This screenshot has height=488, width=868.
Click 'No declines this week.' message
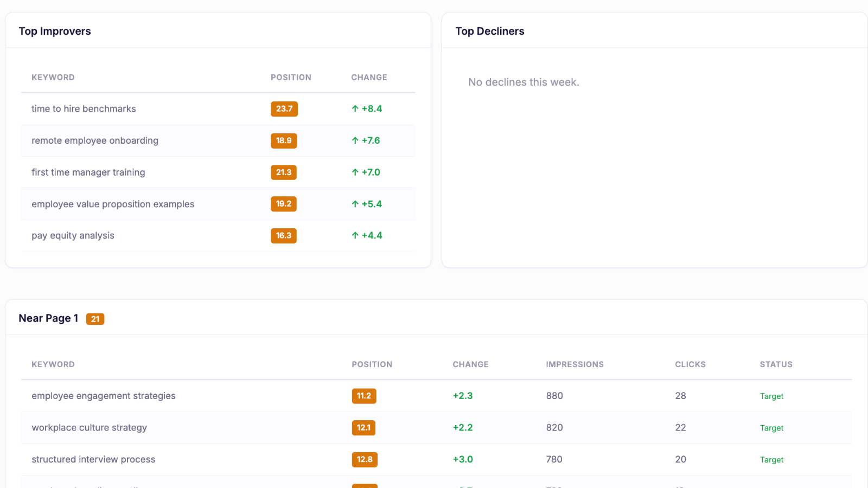524,82
